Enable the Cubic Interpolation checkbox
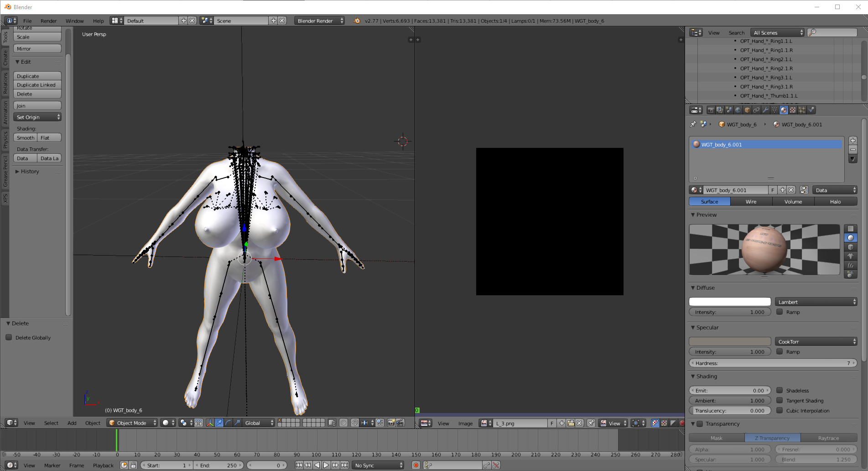Image resolution: width=868 pixels, height=471 pixels. coord(780,411)
